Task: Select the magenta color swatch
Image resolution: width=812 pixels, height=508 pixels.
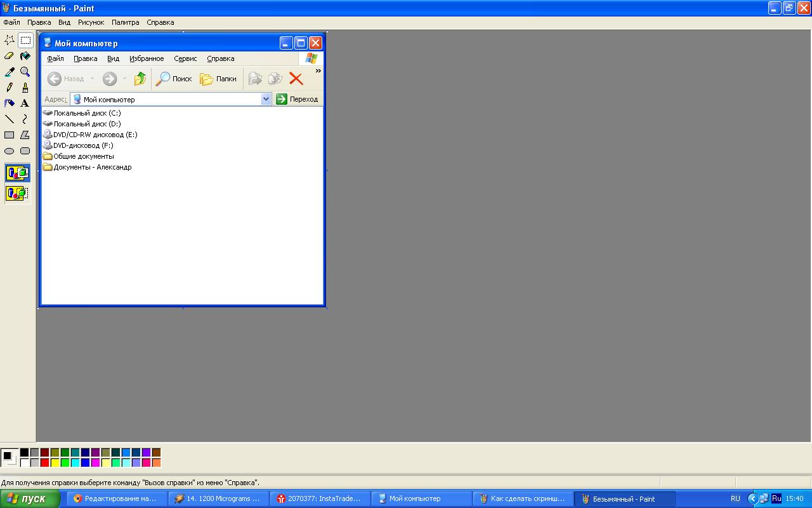Action: pos(95,463)
